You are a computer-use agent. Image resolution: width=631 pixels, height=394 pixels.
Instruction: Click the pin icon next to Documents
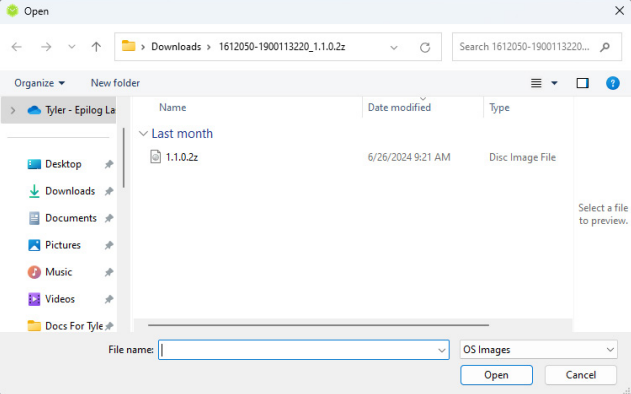tap(109, 218)
